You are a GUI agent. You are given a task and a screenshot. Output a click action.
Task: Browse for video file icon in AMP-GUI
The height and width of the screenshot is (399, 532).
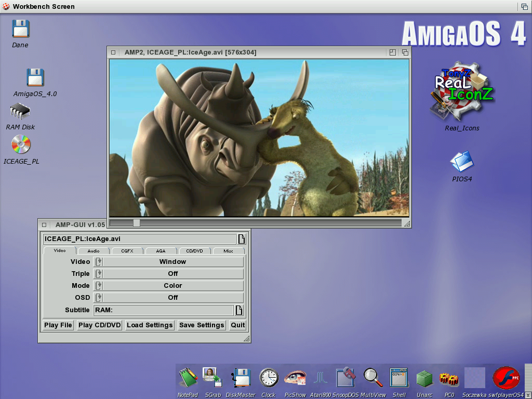tap(242, 239)
